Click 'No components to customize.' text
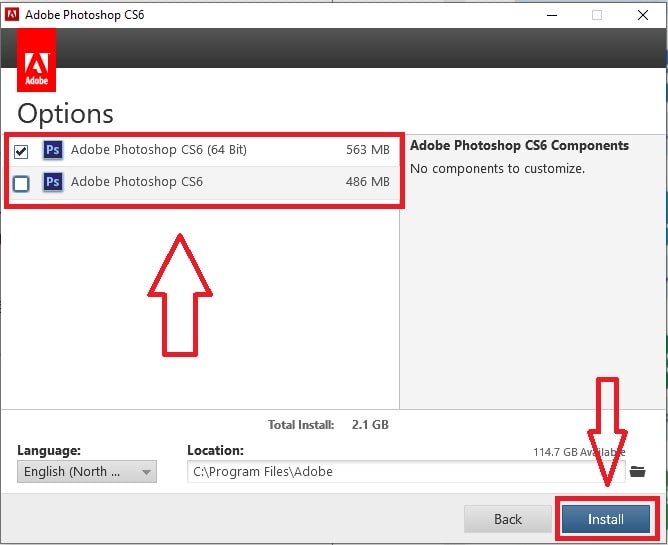The image size is (668, 545). [497, 169]
